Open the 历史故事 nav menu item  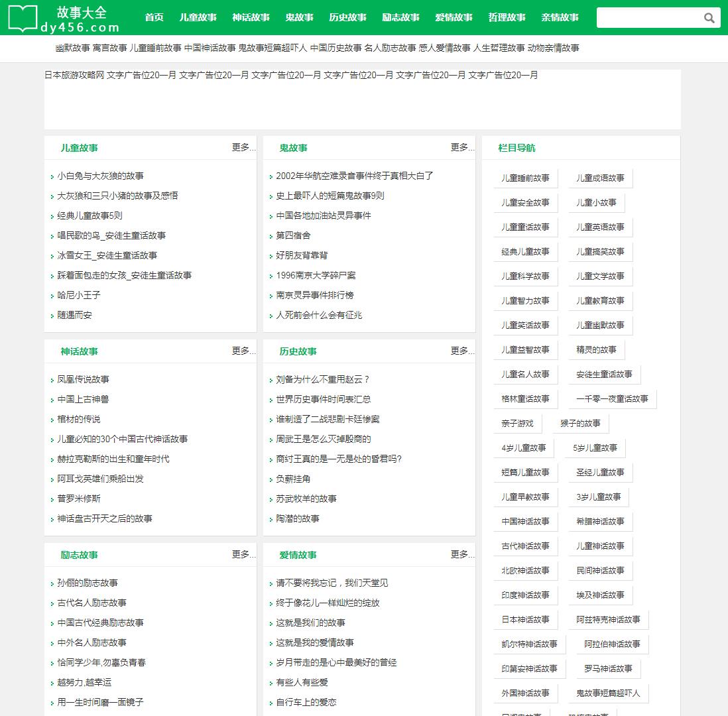click(x=347, y=18)
